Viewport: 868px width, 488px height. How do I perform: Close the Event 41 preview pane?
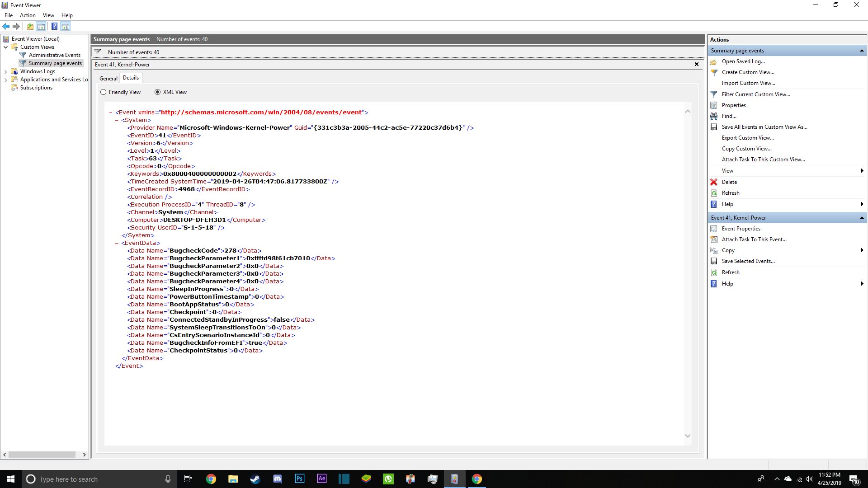coord(697,64)
